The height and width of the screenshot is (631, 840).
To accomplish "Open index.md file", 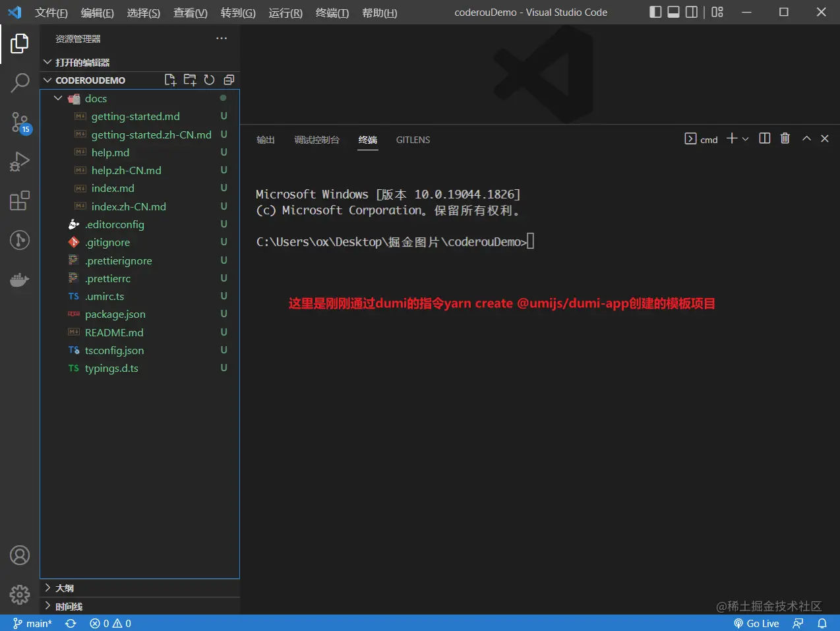I will 140,188.
